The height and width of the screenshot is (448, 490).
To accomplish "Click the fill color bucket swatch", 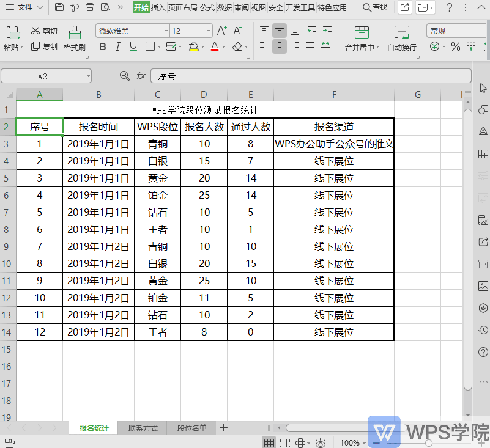I will (194, 47).
